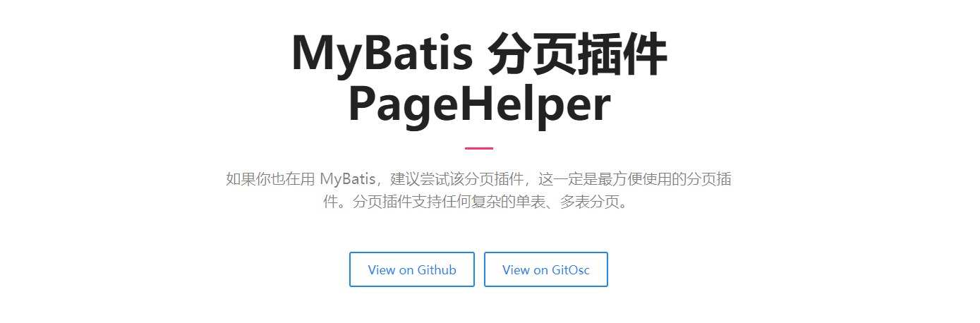Click the words 多表分页 in the description

click(588, 202)
